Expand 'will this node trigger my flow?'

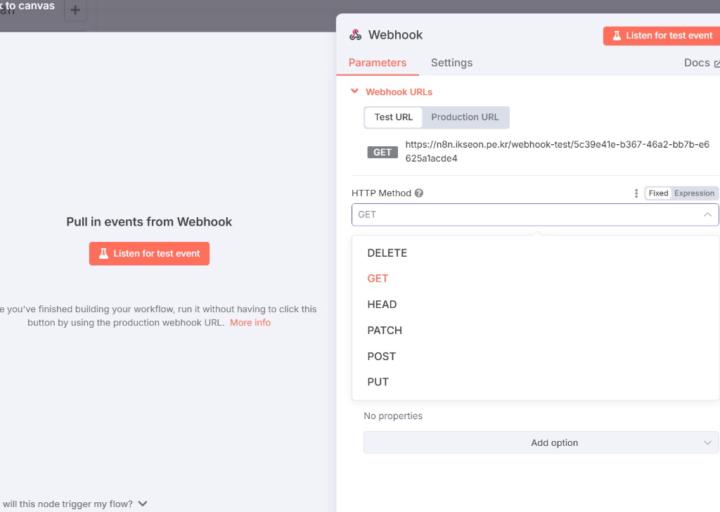(x=75, y=504)
